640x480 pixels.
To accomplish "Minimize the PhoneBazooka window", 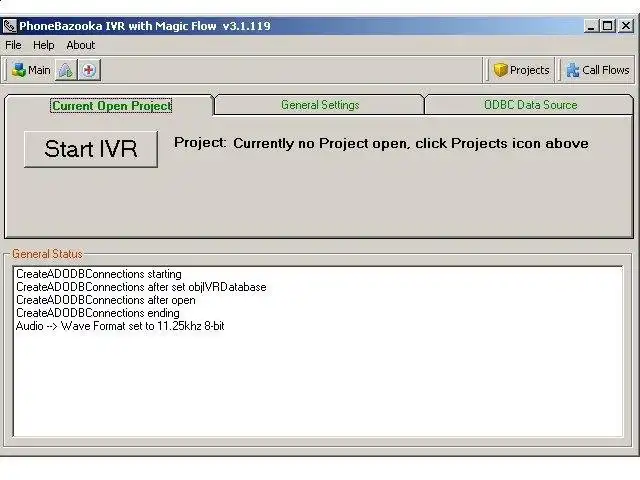I will [x=591, y=26].
